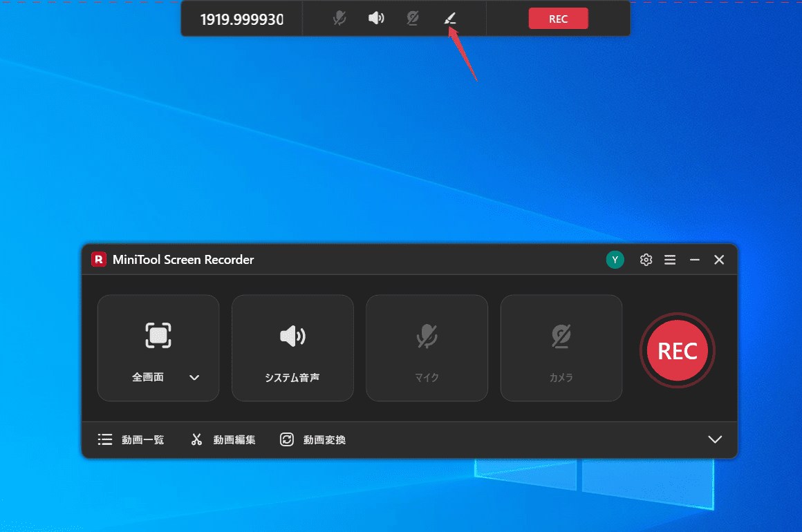Open the settings gear menu
This screenshot has height=532, width=802.
646,259
